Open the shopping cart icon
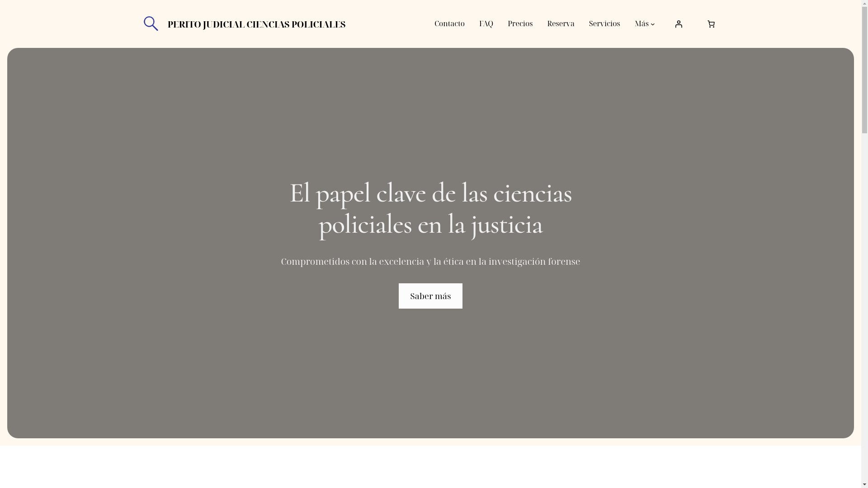 [711, 24]
